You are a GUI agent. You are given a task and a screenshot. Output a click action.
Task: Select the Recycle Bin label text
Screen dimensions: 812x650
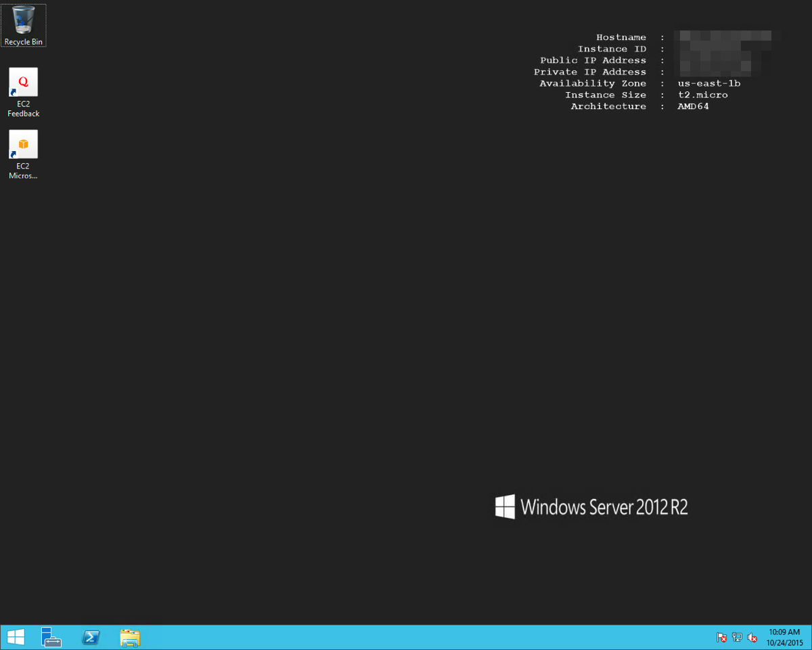(x=24, y=42)
